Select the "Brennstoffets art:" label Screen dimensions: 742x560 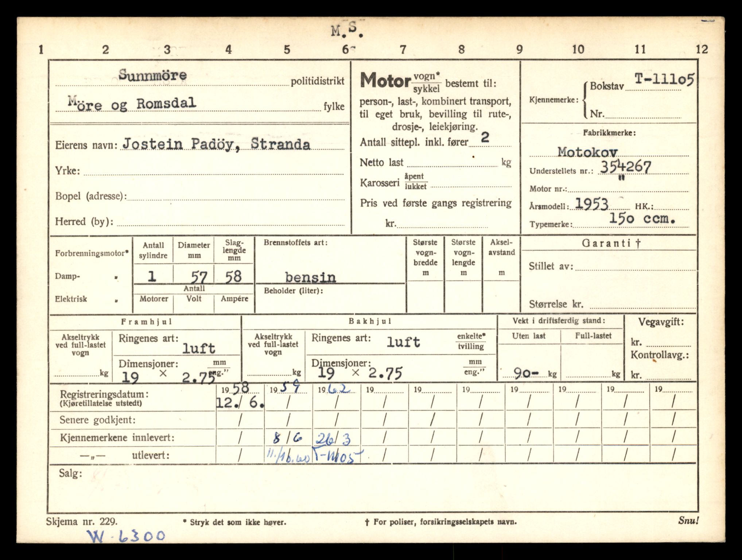pos(296,242)
